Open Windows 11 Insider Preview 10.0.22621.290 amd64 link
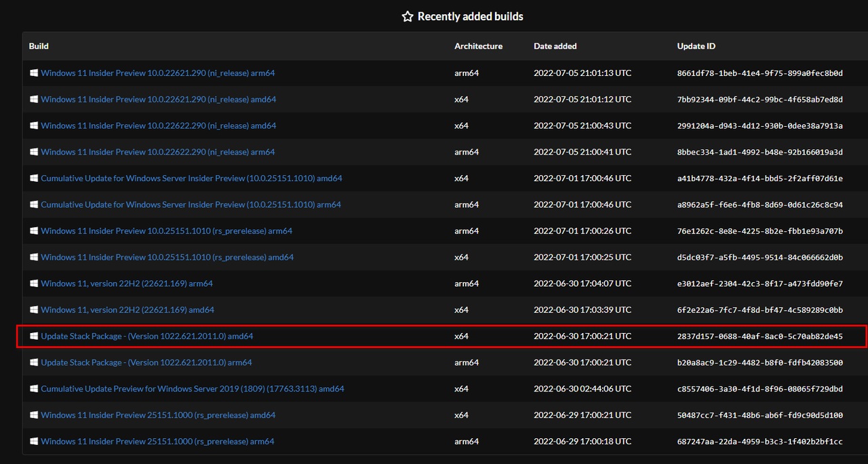 click(159, 99)
